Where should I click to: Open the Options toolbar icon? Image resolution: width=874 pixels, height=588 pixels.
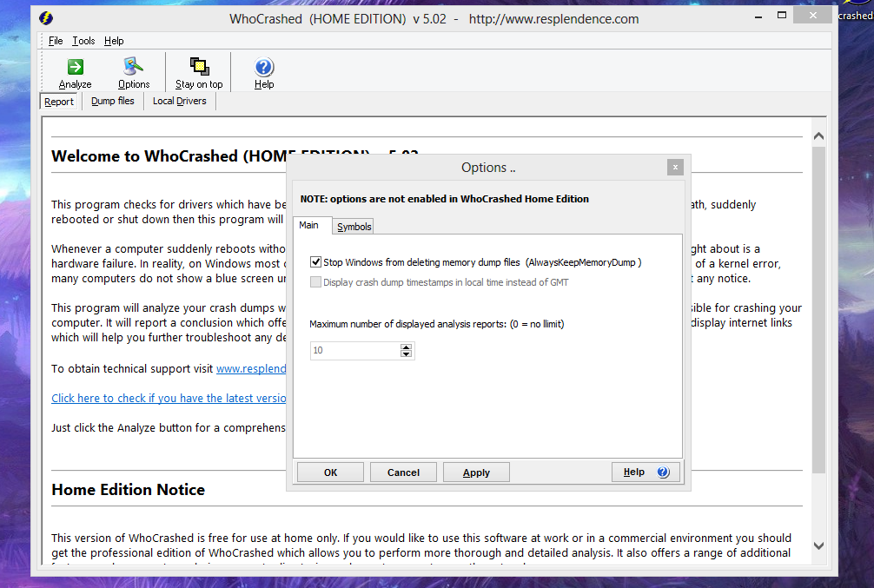coord(134,68)
